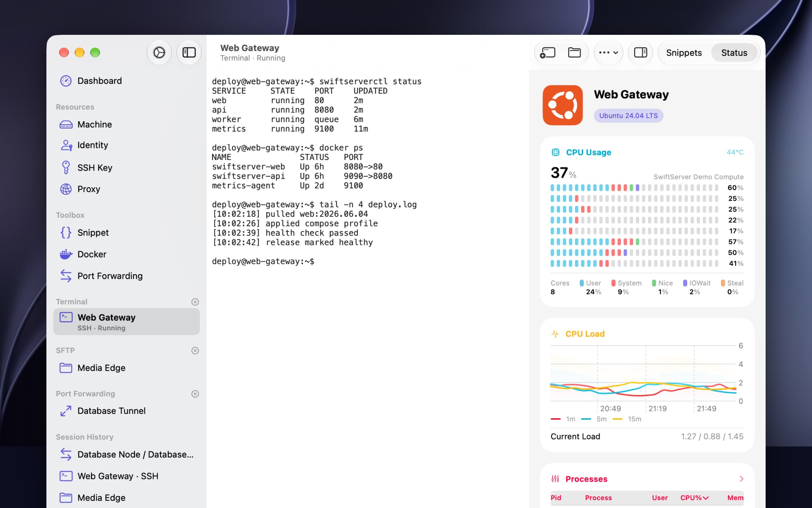Sort processes by the Pid column
The image size is (812, 508).
point(556,498)
